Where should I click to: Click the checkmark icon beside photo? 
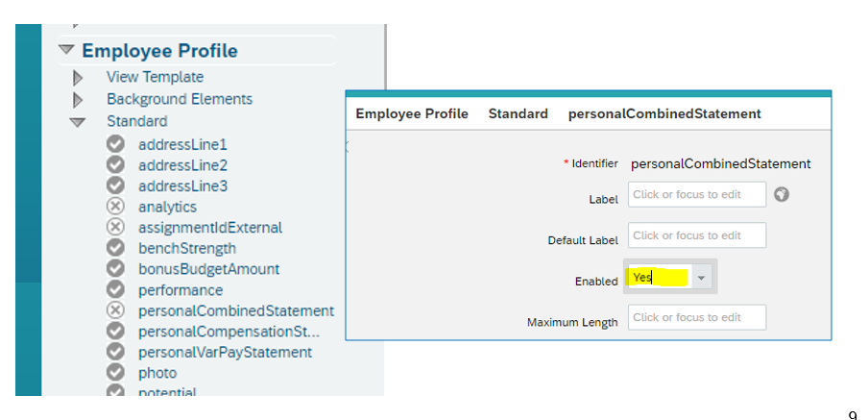click(115, 372)
